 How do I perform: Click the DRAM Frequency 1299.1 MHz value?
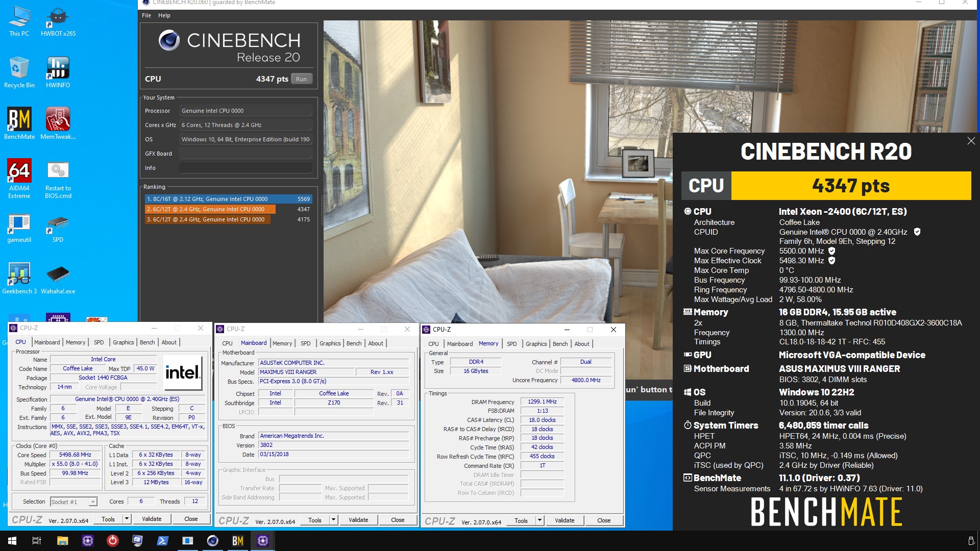click(x=542, y=402)
